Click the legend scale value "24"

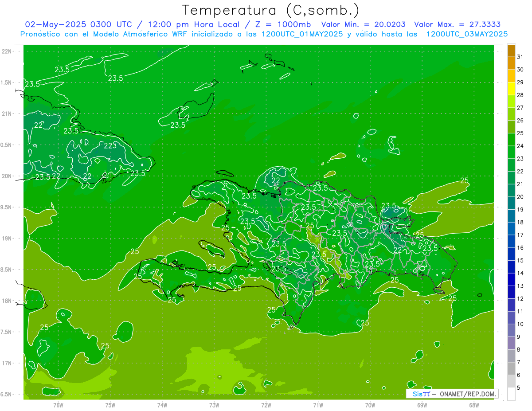(520, 146)
